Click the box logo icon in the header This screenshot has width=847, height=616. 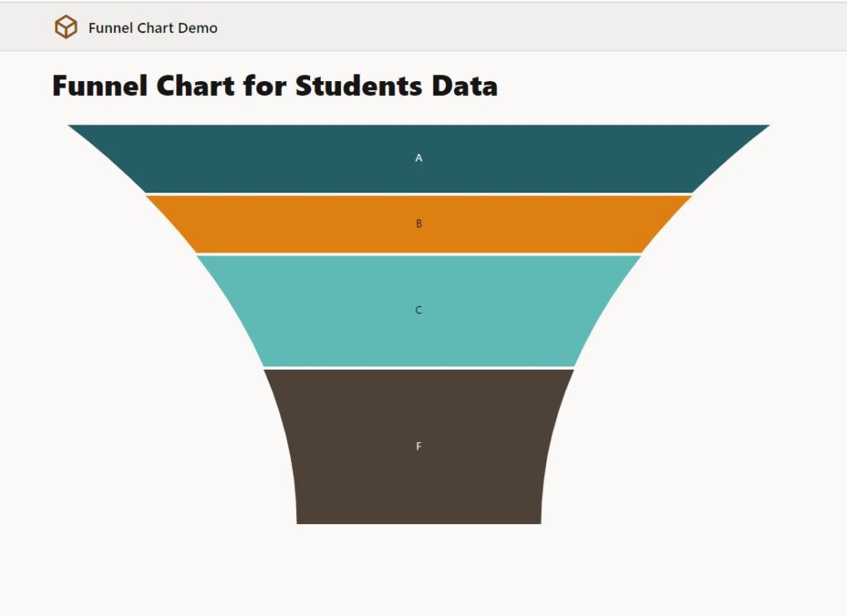click(66, 26)
